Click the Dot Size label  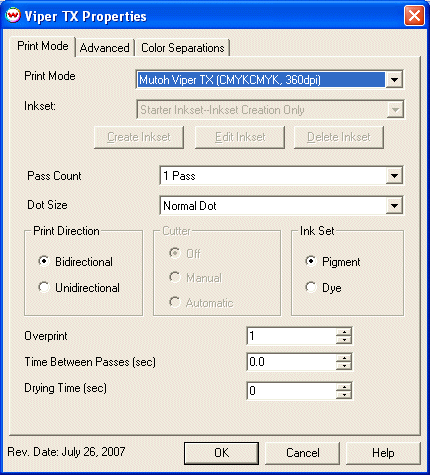(47, 205)
